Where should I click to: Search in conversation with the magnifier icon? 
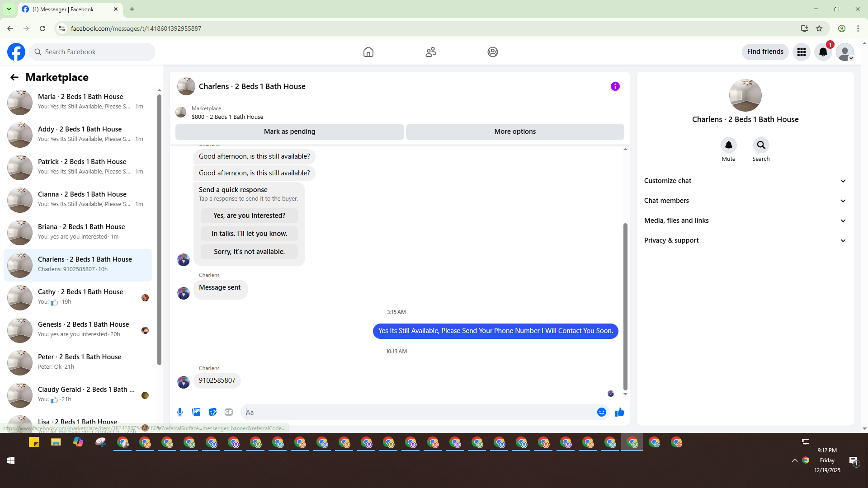point(761,145)
